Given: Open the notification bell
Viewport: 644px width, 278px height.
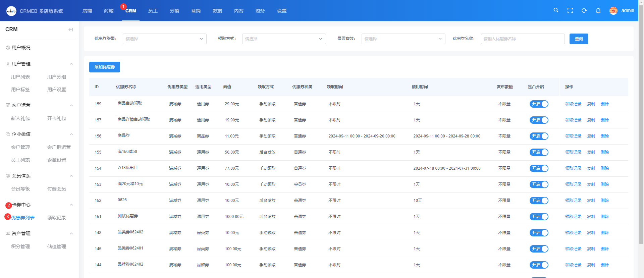Looking at the screenshot, I should 598,11.
